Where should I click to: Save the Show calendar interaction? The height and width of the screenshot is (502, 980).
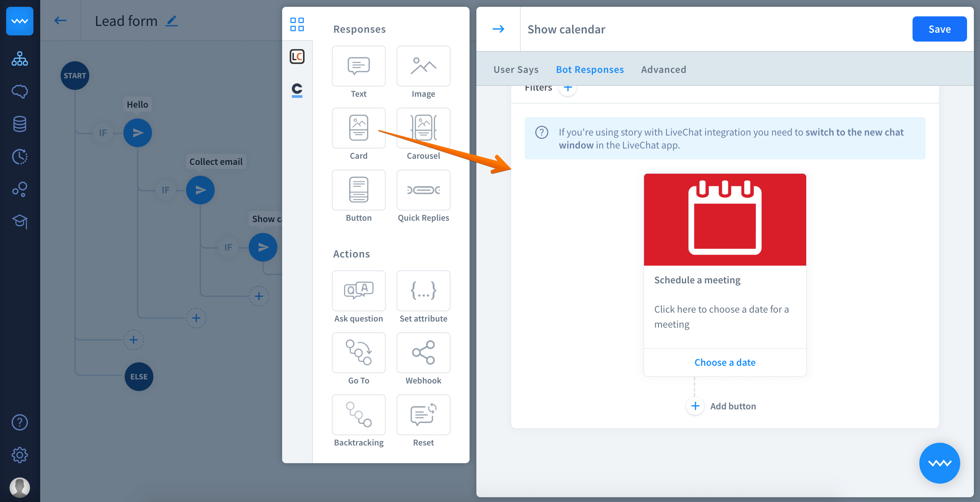coord(939,29)
